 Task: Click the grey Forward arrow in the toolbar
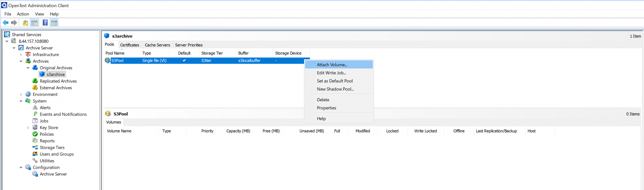click(14, 23)
